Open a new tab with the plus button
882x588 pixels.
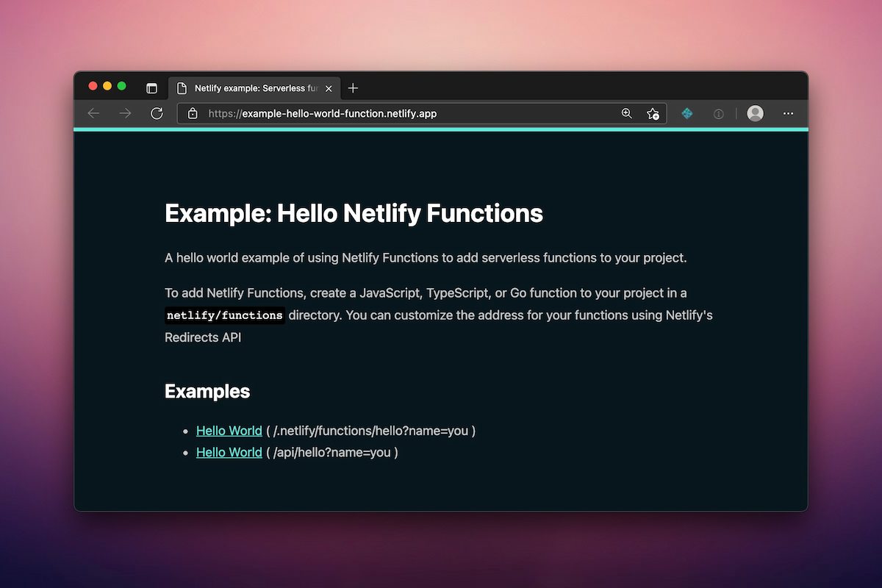coord(353,87)
